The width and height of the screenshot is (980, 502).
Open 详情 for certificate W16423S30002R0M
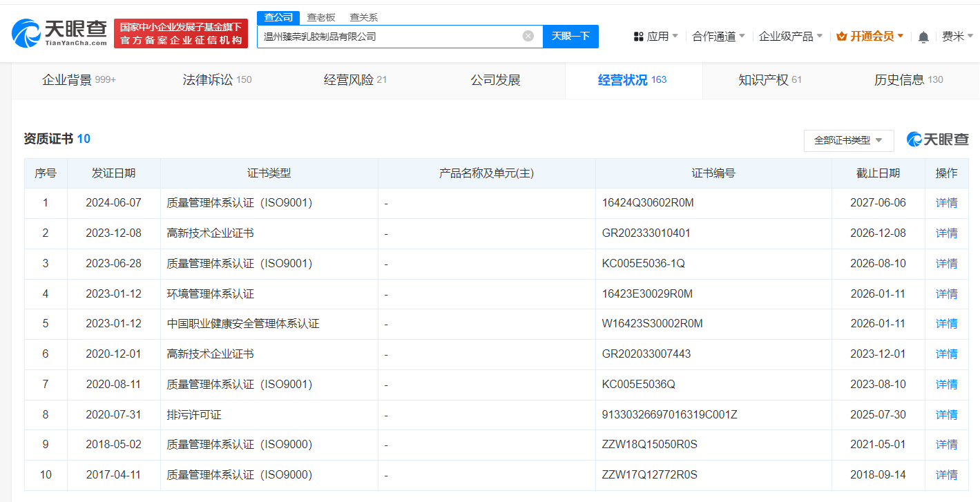pyautogui.click(x=946, y=324)
